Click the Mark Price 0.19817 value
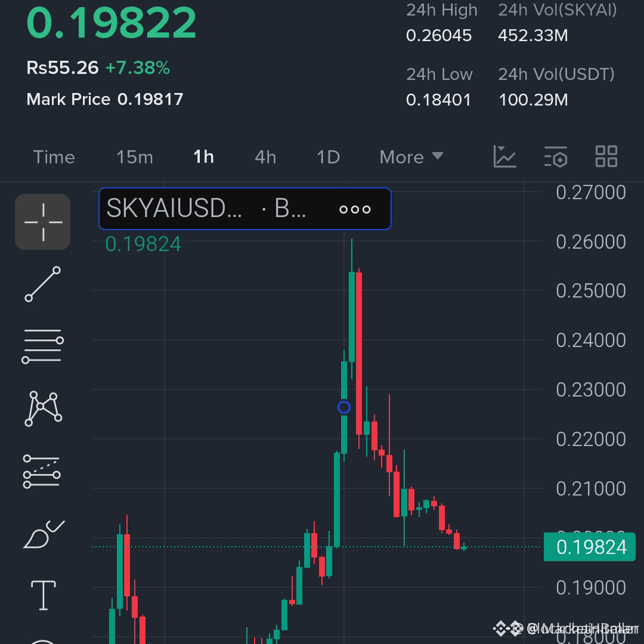Image resolution: width=644 pixels, height=644 pixels. 150,100
